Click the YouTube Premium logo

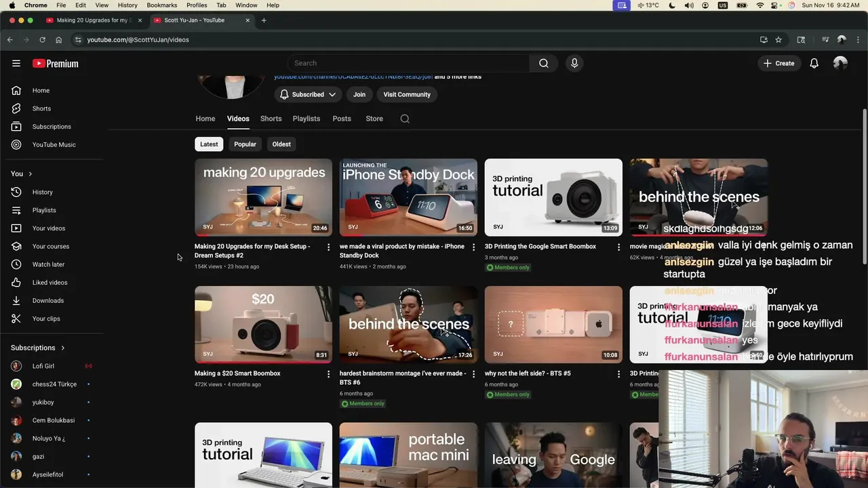[x=56, y=63]
